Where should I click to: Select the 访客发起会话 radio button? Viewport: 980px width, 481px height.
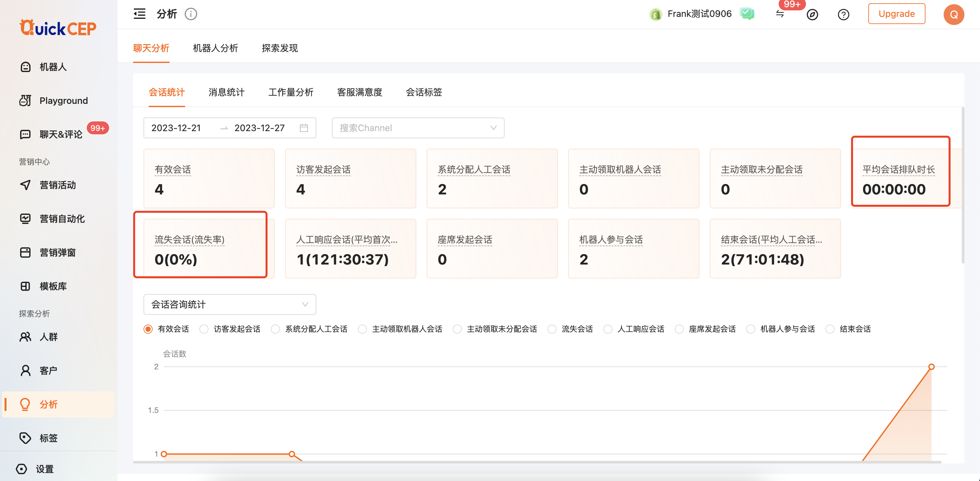[204, 329]
